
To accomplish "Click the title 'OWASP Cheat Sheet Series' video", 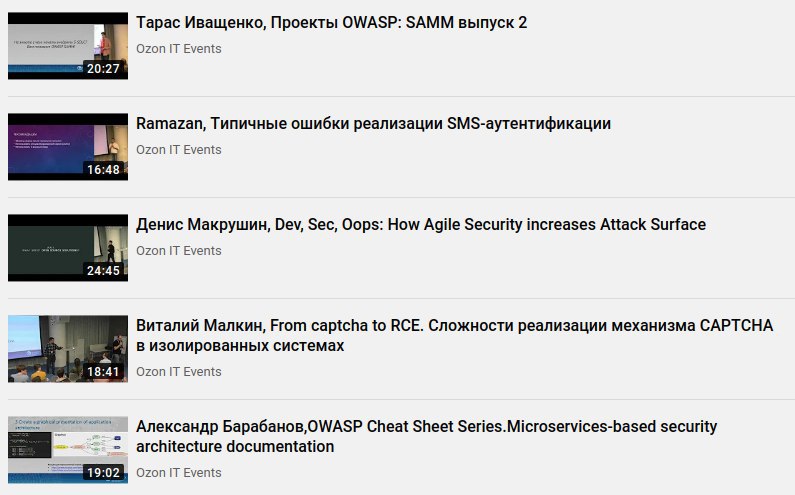I will coord(426,436).
